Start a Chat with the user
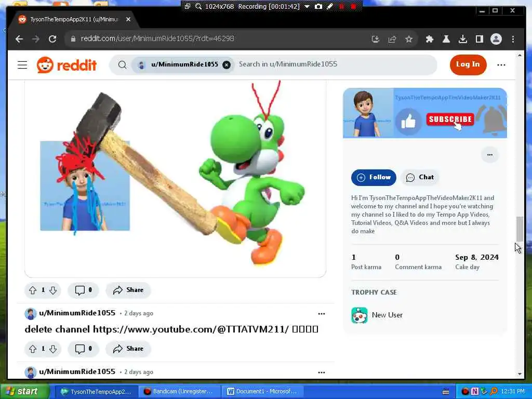The image size is (532, 399). pyautogui.click(x=420, y=178)
